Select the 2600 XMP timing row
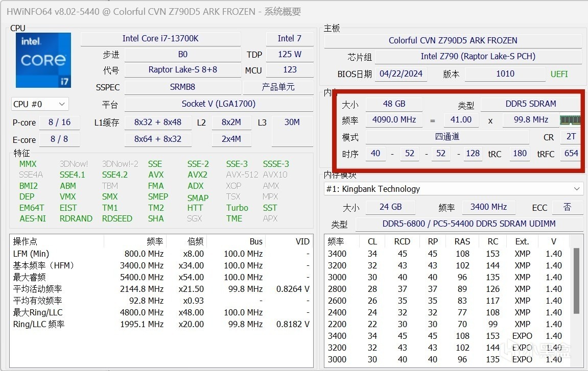Screen dimensions: 588x371 coord(448,301)
